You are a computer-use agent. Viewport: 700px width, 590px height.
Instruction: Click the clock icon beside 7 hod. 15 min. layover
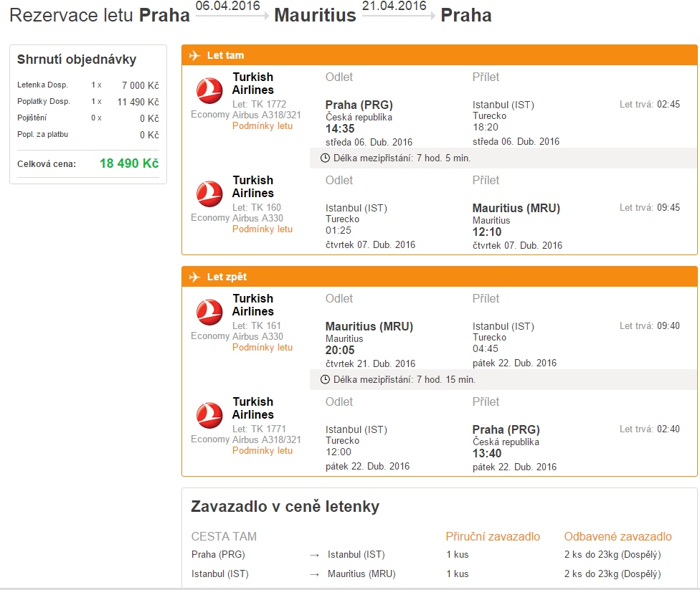326,379
